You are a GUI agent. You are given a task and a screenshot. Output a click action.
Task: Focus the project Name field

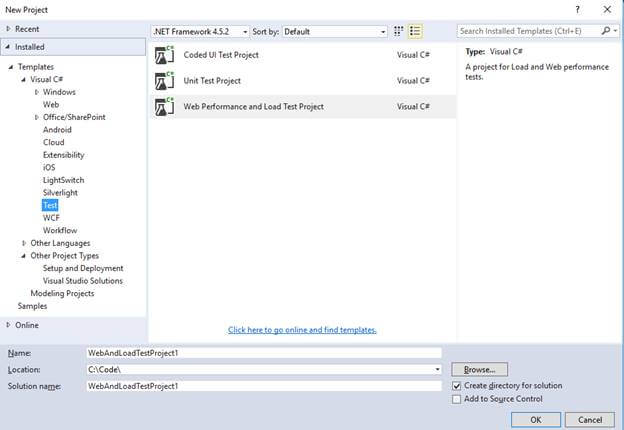pos(264,353)
